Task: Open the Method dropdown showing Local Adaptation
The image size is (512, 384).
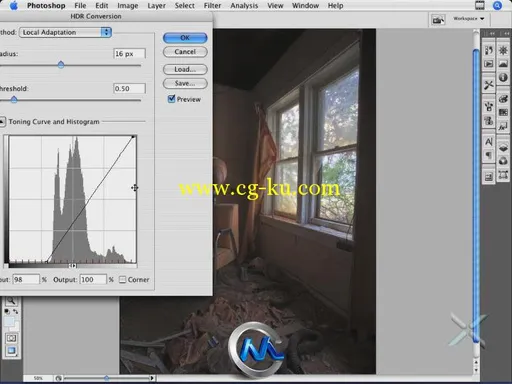Action: (x=65, y=32)
